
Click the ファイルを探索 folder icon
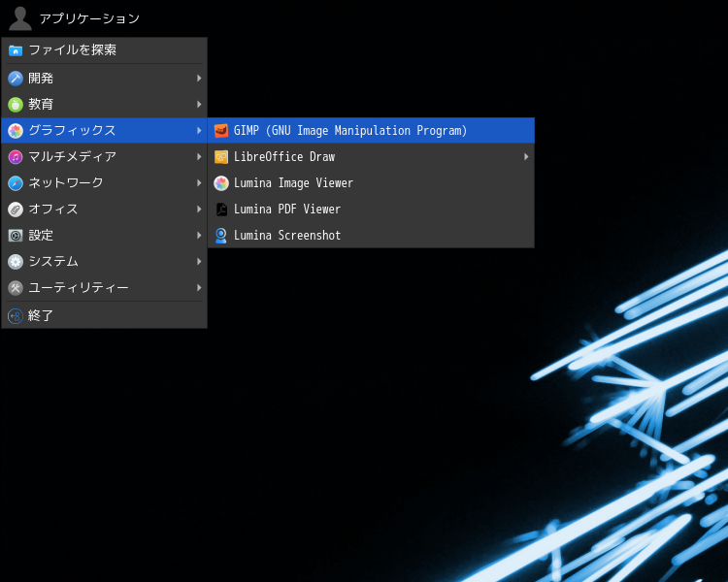16,50
